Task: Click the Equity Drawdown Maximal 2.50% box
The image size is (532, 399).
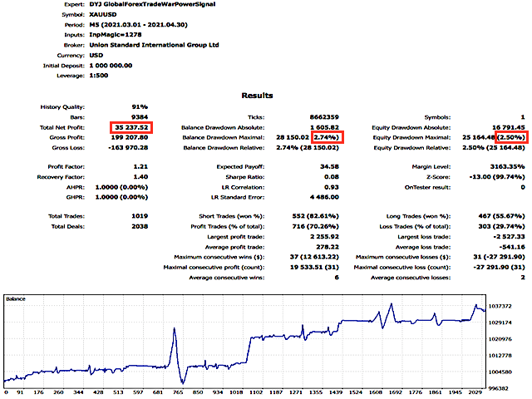Action: (x=513, y=136)
